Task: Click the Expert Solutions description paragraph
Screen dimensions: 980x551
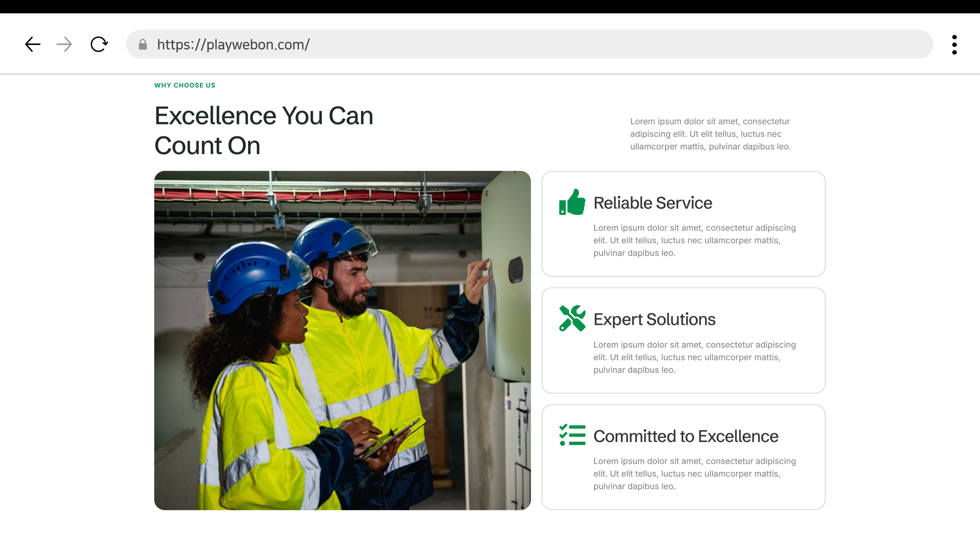Action: click(x=694, y=357)
